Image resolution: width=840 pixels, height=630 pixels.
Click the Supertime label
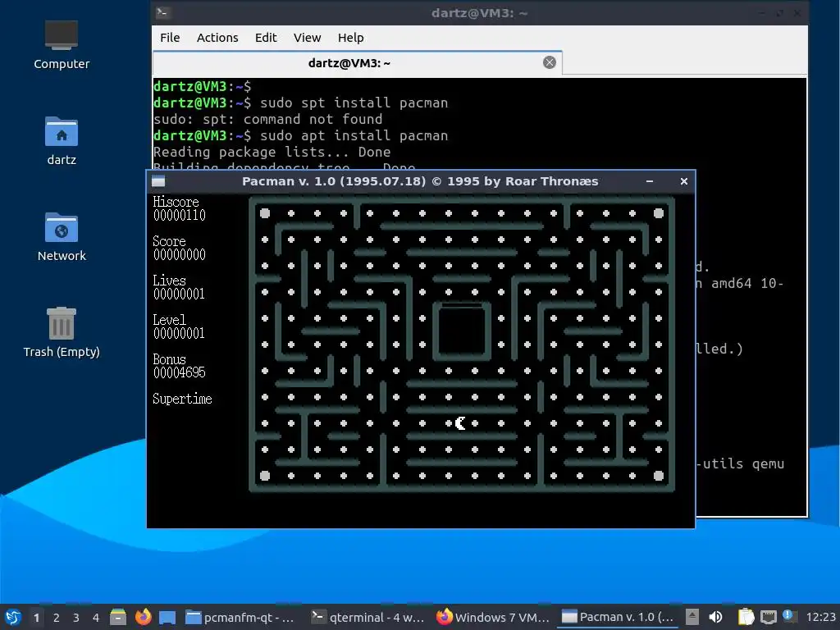tap(182, 399)
